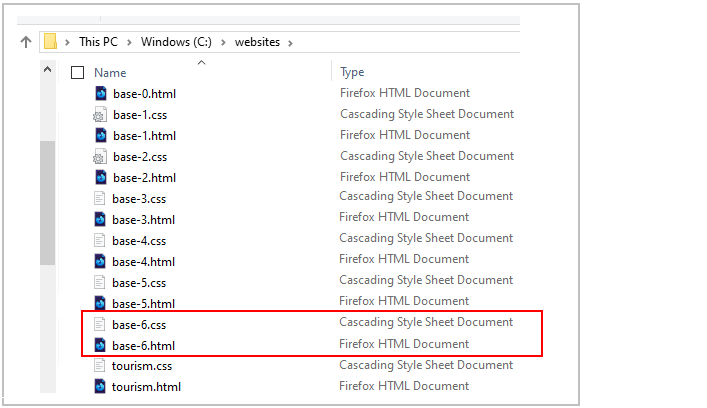Open the chevron dropdown after Windows (C:)
The image size is (707, 408).
[x=223, y=42]
